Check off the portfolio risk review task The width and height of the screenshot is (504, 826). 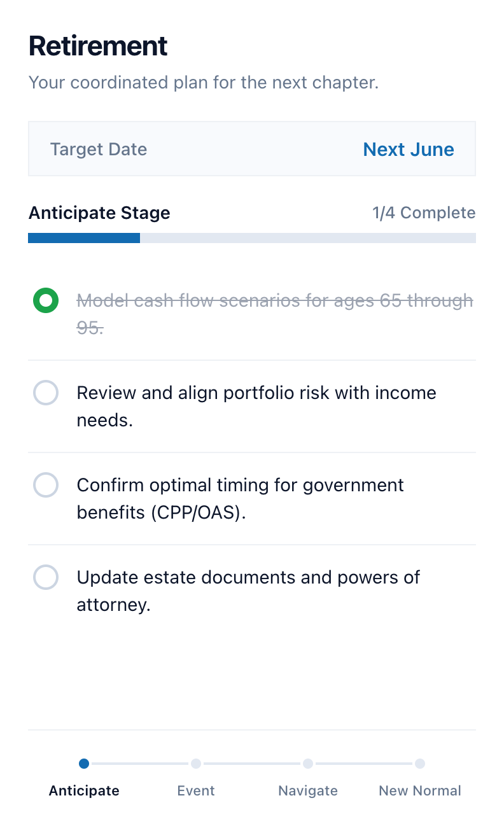point(46,393)
